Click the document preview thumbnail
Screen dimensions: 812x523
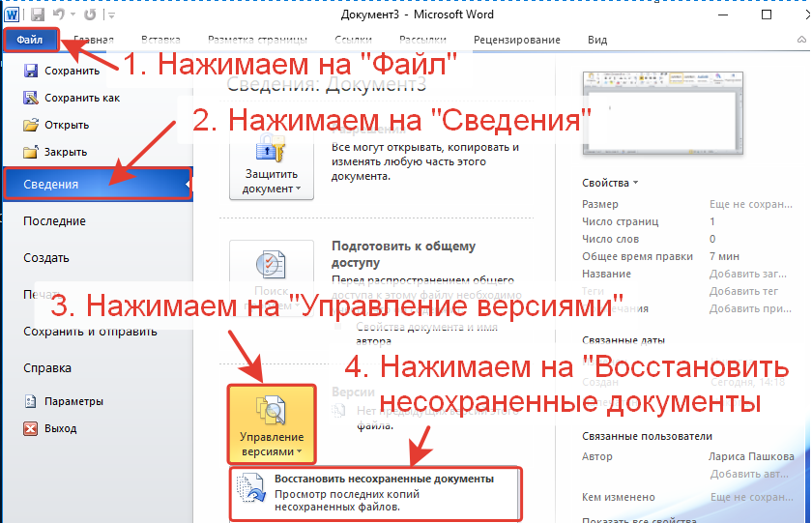662,113
